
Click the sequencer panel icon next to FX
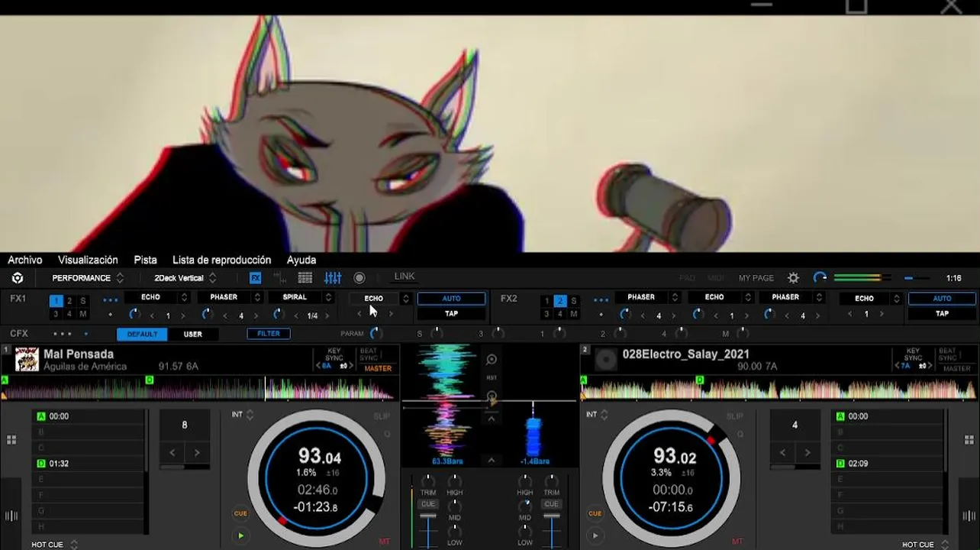pyautogui.click(x=280, y=278)
